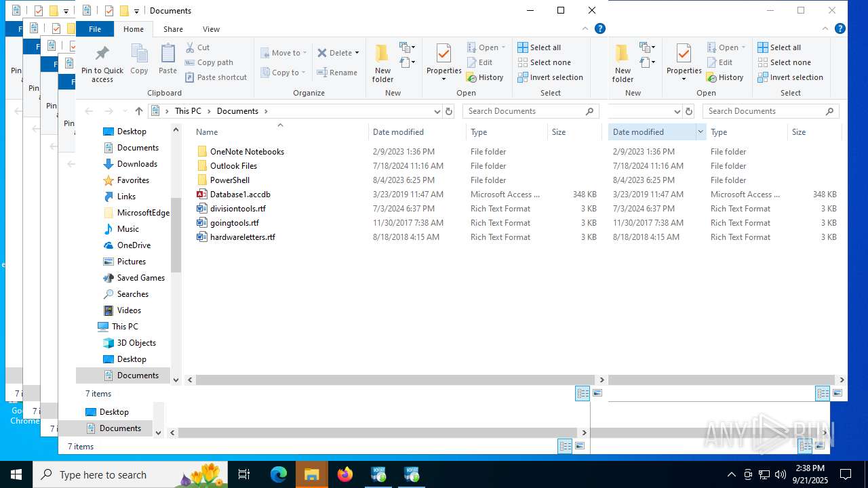Viewport: 868px width, 488px height.
Task: Switch to the View ribbon tab
Action: (211, 29)
